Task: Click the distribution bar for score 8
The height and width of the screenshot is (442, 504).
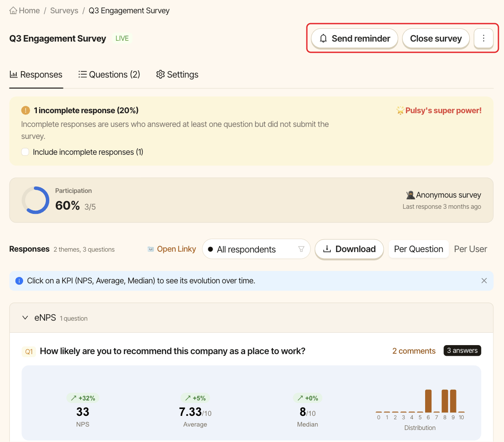Action: point(445,401)
